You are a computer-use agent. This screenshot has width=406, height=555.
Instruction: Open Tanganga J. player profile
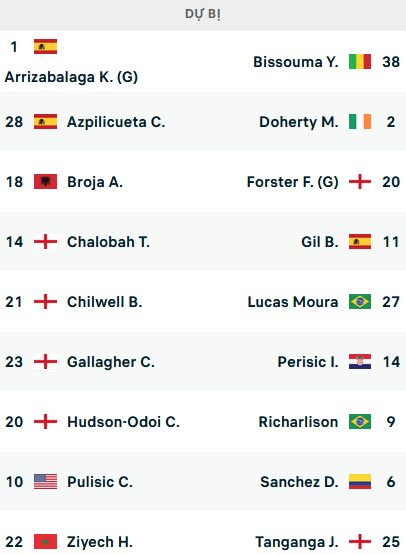297,542
